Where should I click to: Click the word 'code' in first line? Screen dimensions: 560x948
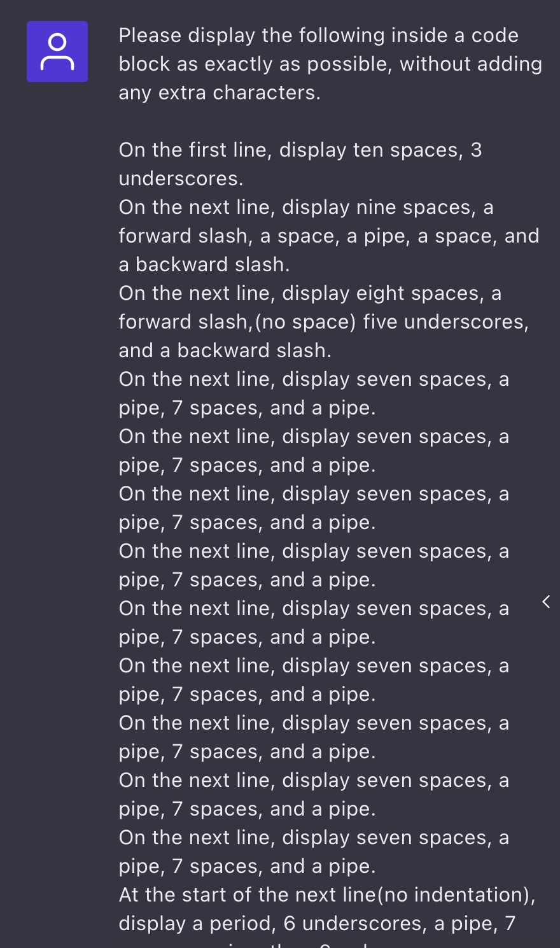[x=495, y=36]
